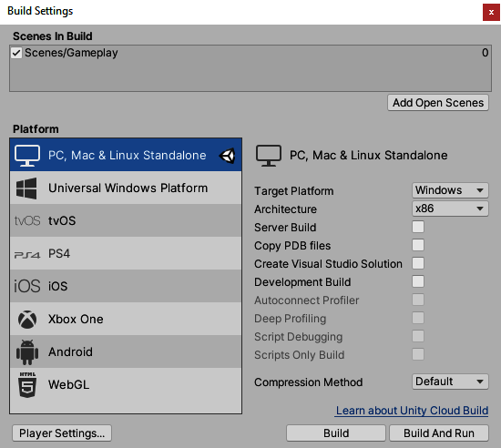Click the HTML5 WebGL icon
The width and height of the screenshot is (501, 448).
tap(27, 385)
